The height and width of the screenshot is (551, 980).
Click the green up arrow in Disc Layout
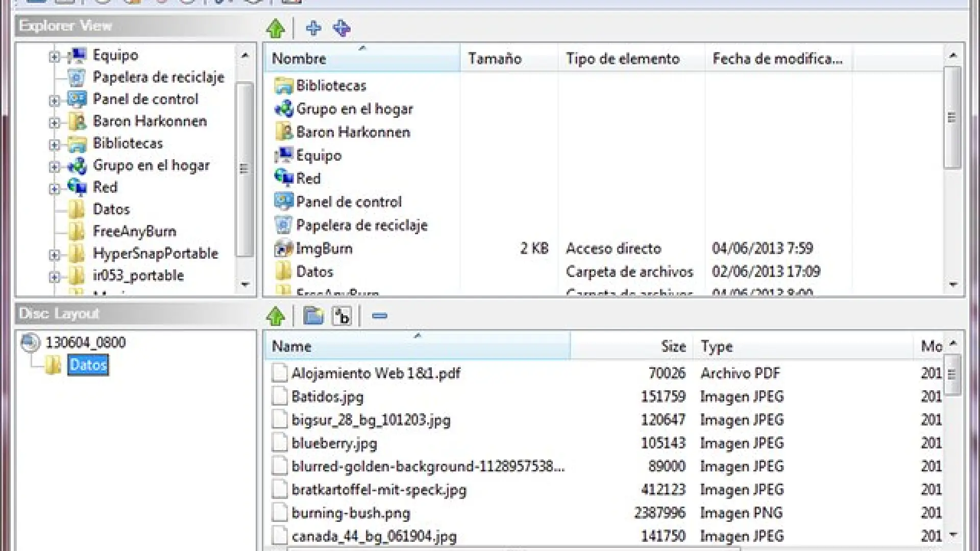[276, 316]
